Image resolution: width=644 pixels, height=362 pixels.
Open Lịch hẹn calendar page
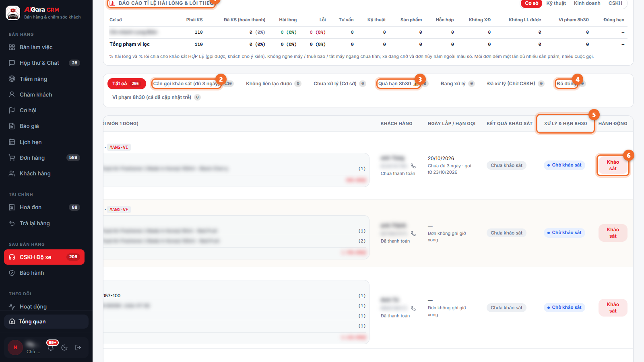tap(44, 142)
